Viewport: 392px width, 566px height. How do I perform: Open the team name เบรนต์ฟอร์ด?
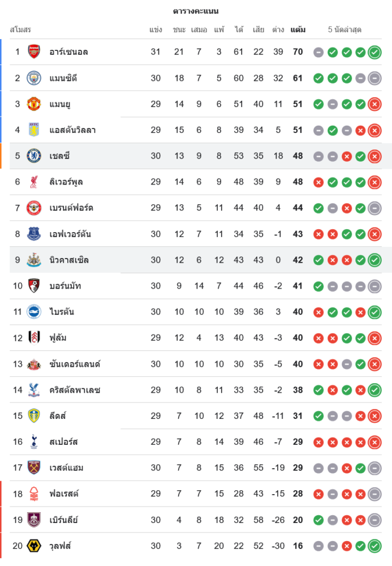[71, 208]
